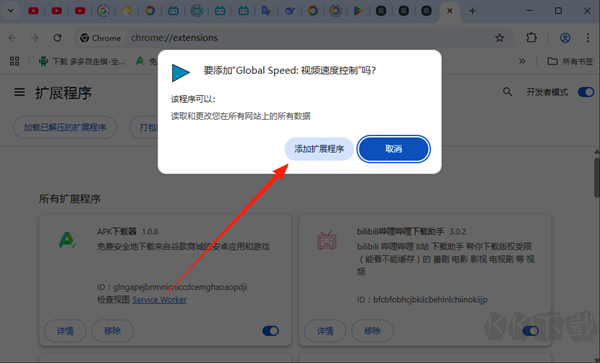Image resolution: width=600 pixels, height=363 pixels.
Task: Open the tab search dropdown arrow
Action: pyautogui.click(x=11, y=11)
